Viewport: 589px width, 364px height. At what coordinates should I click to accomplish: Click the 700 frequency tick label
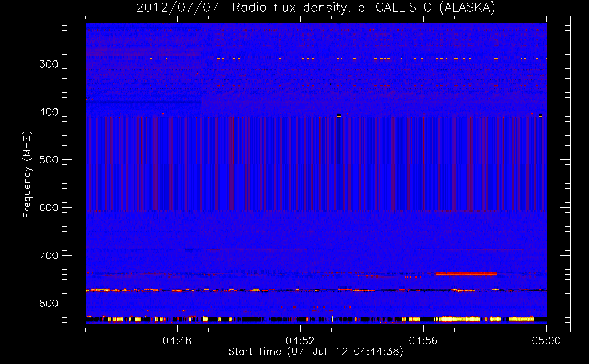49,256
